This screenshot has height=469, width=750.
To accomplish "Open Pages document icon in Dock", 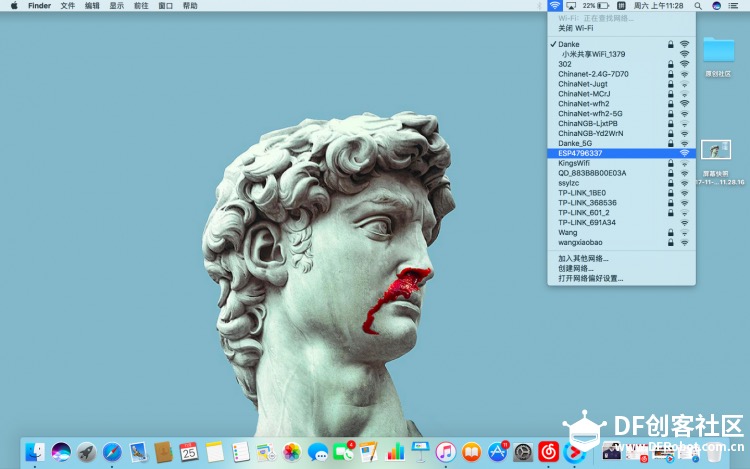I will (369, 452).
